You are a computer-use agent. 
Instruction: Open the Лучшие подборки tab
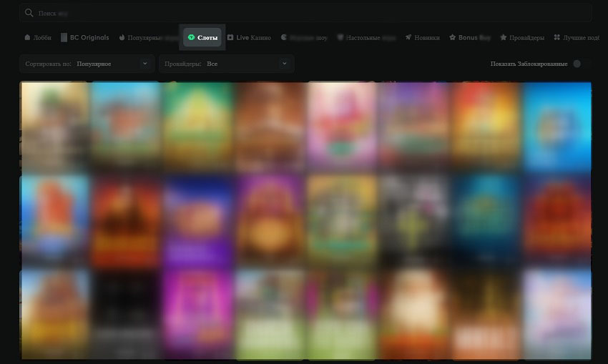[x=580, y=37]
